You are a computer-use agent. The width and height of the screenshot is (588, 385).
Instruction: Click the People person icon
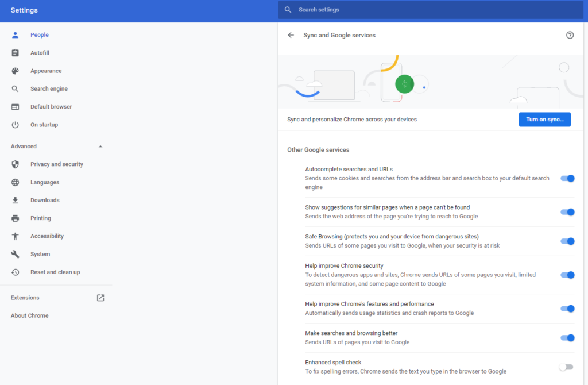[x=15, y=35]
